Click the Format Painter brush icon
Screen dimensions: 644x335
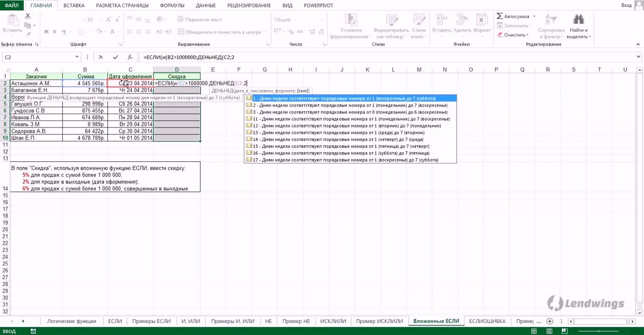tap(28, 34)
